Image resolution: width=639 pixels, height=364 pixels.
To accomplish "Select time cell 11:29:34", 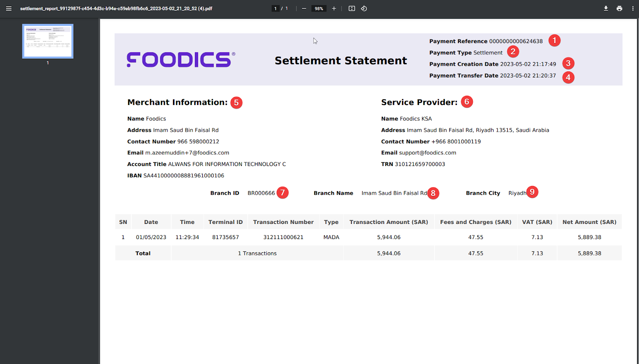I will point(187,237).
